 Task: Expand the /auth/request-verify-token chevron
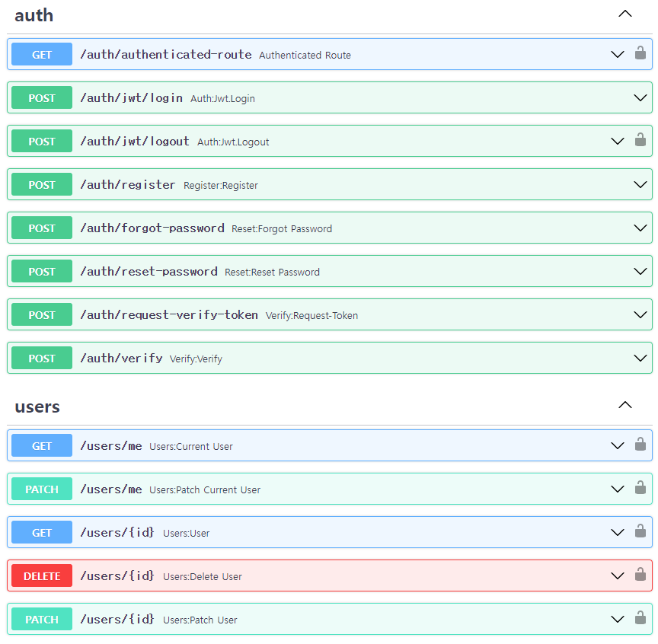click(x=640, y=314)
